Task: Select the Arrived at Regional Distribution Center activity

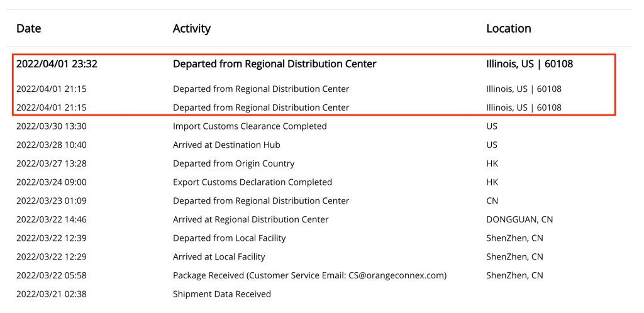Action: click(x=250, y=219)
